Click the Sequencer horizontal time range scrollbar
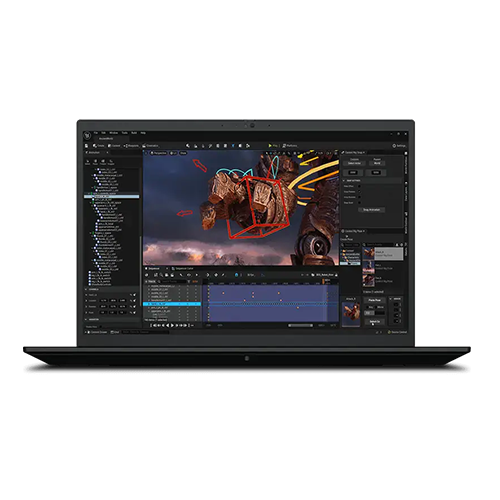Image resolution: width=500 pixels, height=500 pixels. (301, 325)
